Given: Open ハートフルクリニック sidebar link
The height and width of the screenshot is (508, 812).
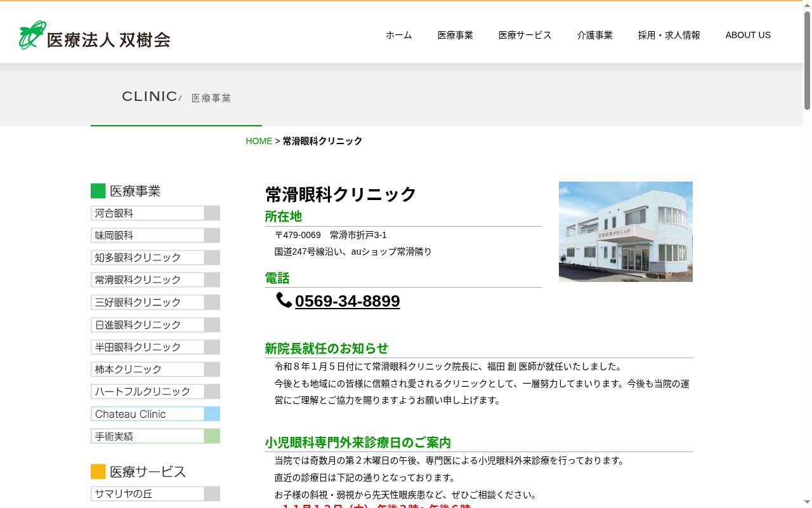Looking at the screenshot, I should click(x=155, y=392).
